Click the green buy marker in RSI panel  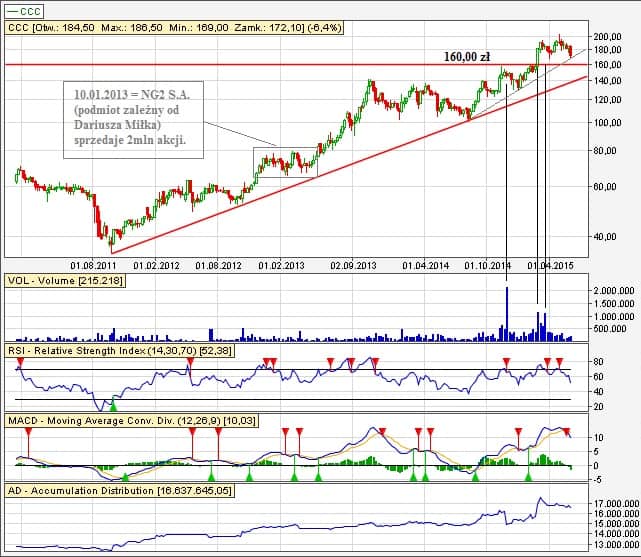coord(113,405)
